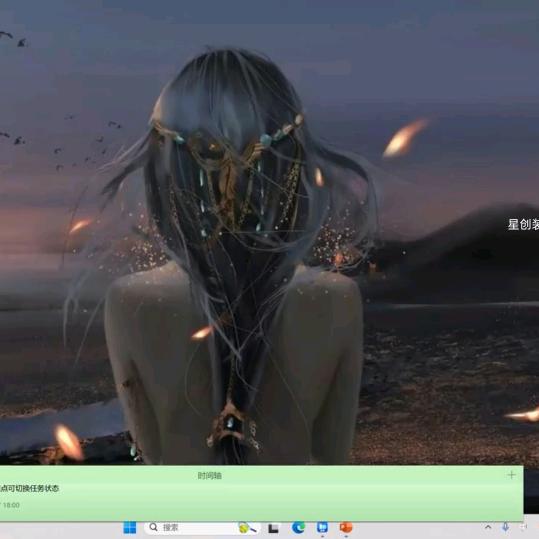Open the Windows Start menu
This screenshot has height=539, width=539.
tap(130, 528)
